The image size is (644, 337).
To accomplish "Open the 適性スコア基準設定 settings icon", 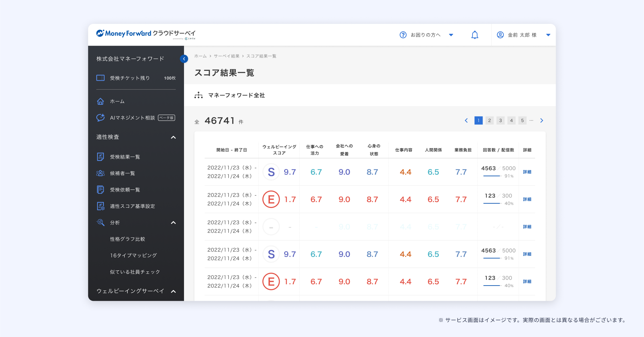I will click(100, 206).
